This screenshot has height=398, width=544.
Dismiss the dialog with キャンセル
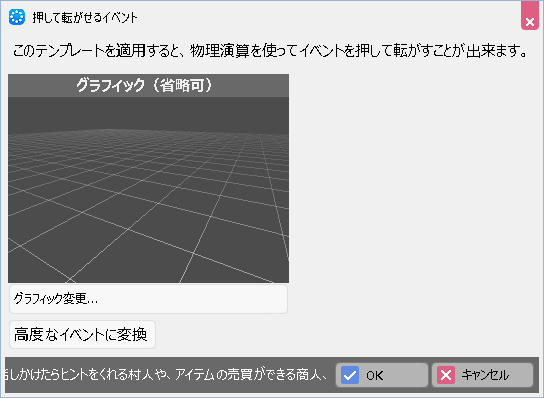[x=482, y=375]
